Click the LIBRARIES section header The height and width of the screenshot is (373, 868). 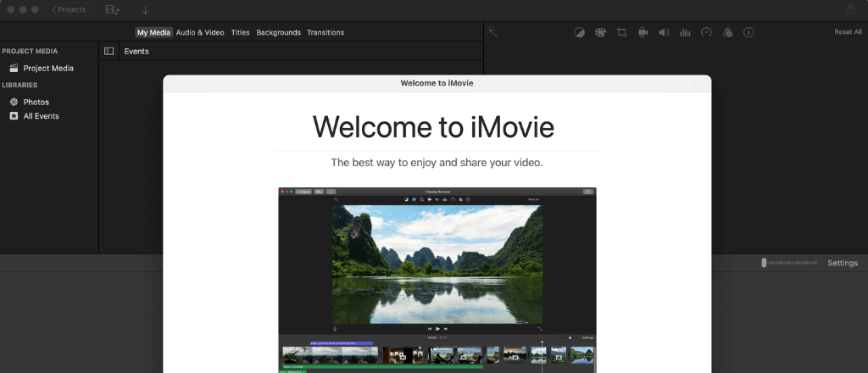(x=20, y=86)
